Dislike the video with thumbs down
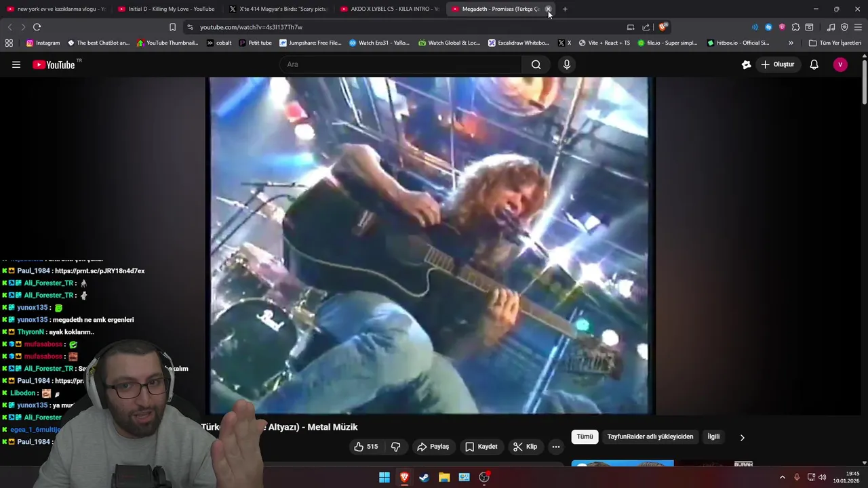This screenshot has height=488, width=868. click(395, 447)
